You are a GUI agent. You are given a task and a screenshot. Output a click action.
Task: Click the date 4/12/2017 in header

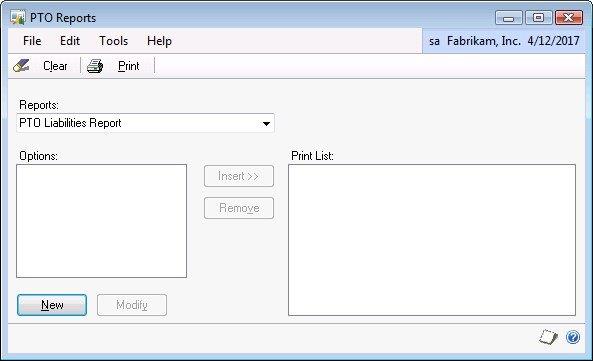click(x=553, y=40)
